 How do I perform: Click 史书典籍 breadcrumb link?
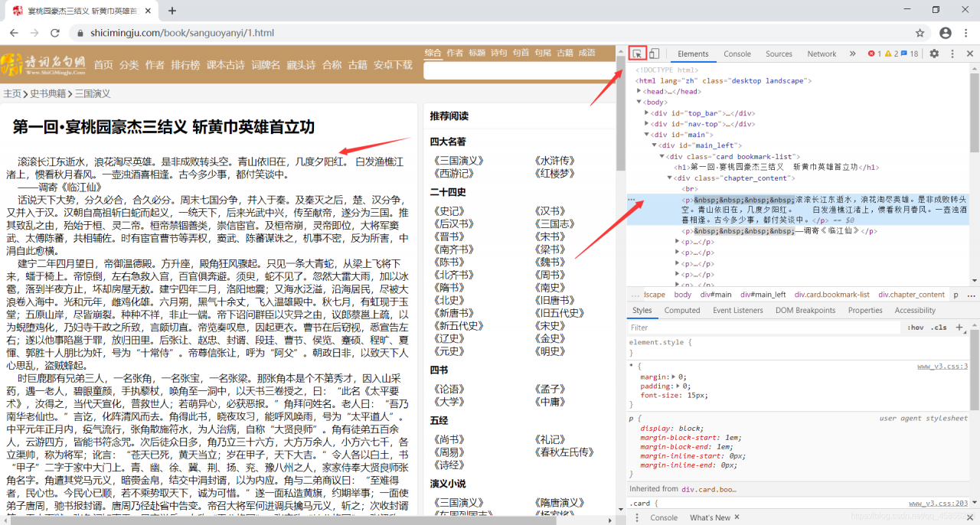click(x=47, y=93)
